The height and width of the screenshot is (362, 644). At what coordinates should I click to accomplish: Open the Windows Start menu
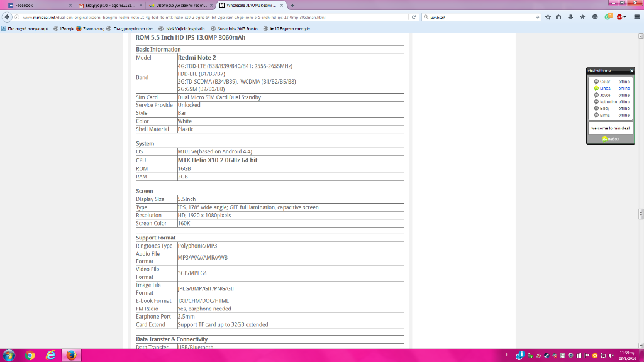(9, 355)
